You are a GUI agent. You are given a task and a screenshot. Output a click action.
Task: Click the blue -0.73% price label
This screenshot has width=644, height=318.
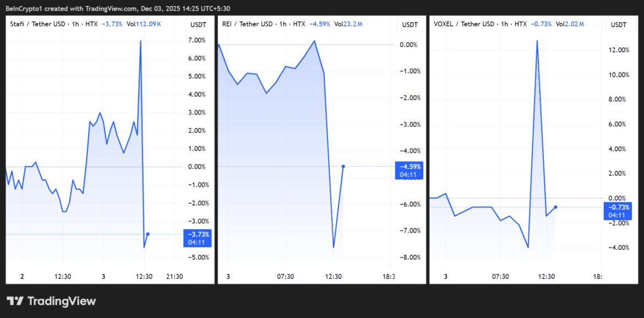618,207
